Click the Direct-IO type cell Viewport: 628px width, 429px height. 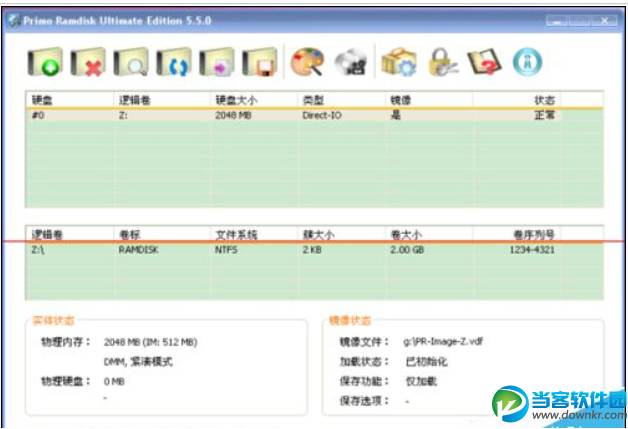click(x=322, y=115)
